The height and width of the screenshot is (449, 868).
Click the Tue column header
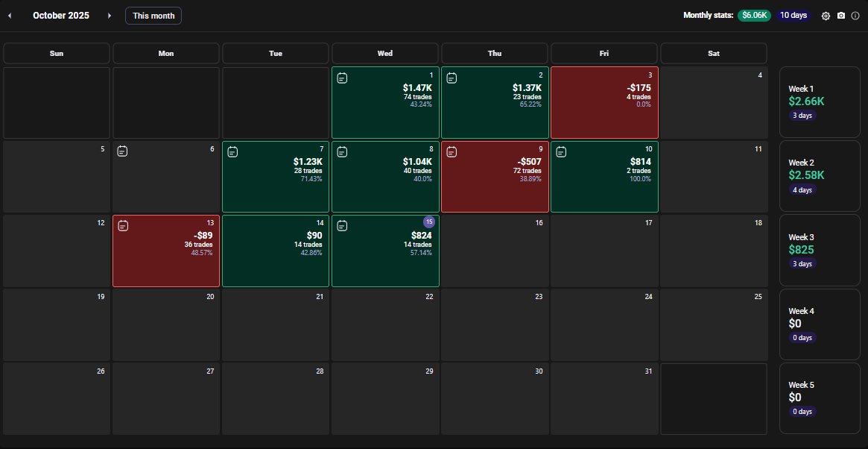tap(276, 53)
